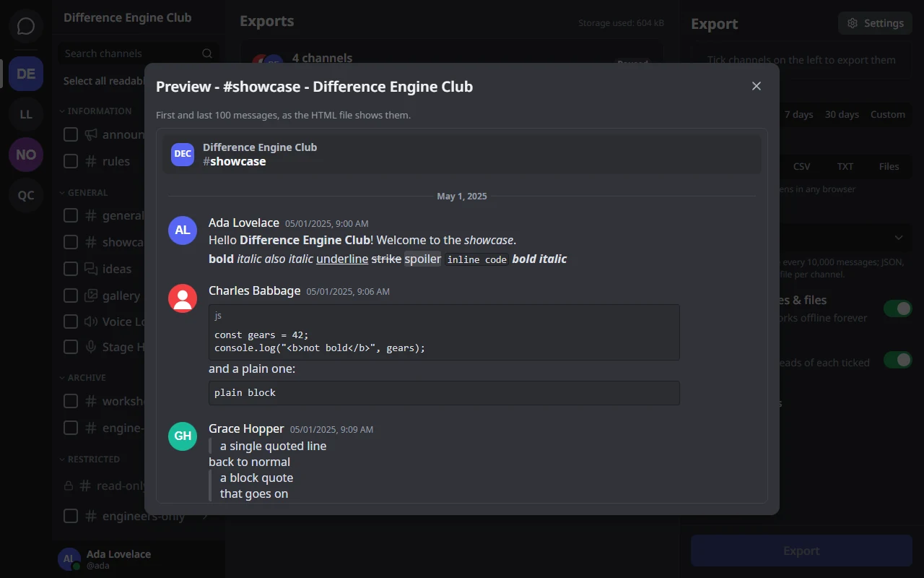Choose the Custom date range
Image resolution: width=924 pixels, height=578 pixels.
point(888,114)
